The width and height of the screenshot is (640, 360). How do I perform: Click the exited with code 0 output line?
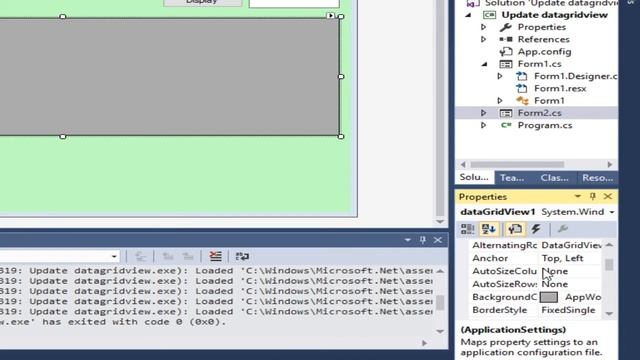113,322
